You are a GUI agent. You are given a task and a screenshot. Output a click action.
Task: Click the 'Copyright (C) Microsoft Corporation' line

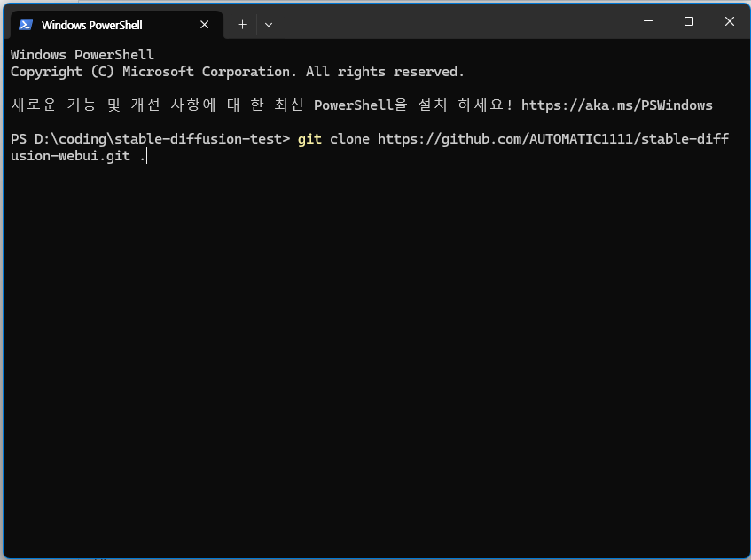click(238, 72)
